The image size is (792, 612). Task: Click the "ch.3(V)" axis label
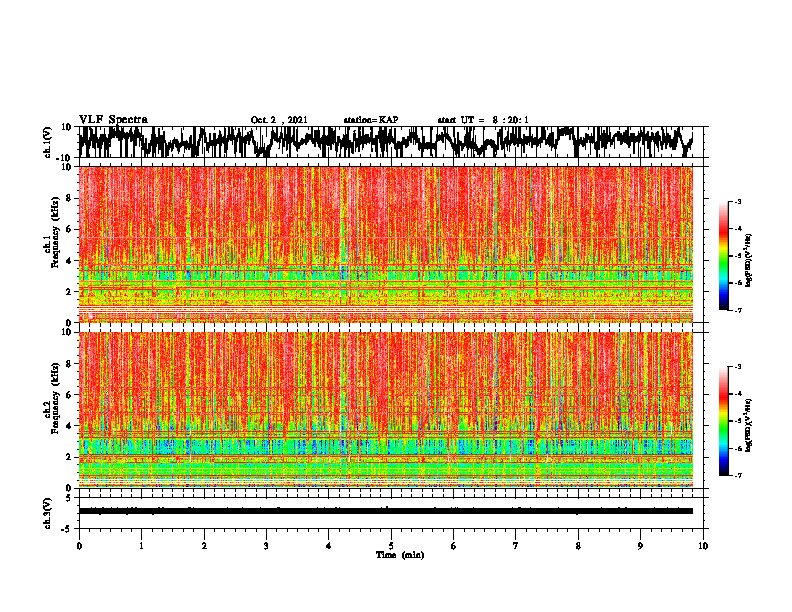point(48,513)
